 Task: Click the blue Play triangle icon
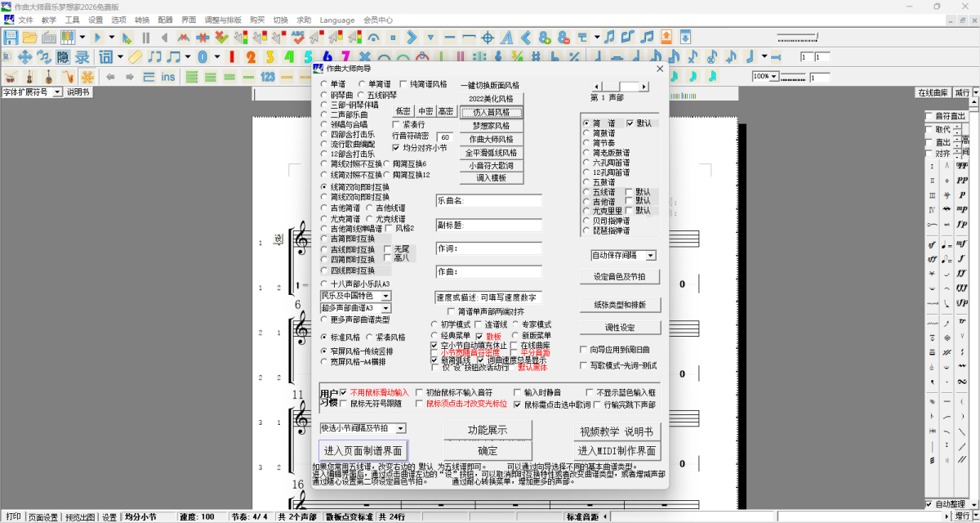97,38
